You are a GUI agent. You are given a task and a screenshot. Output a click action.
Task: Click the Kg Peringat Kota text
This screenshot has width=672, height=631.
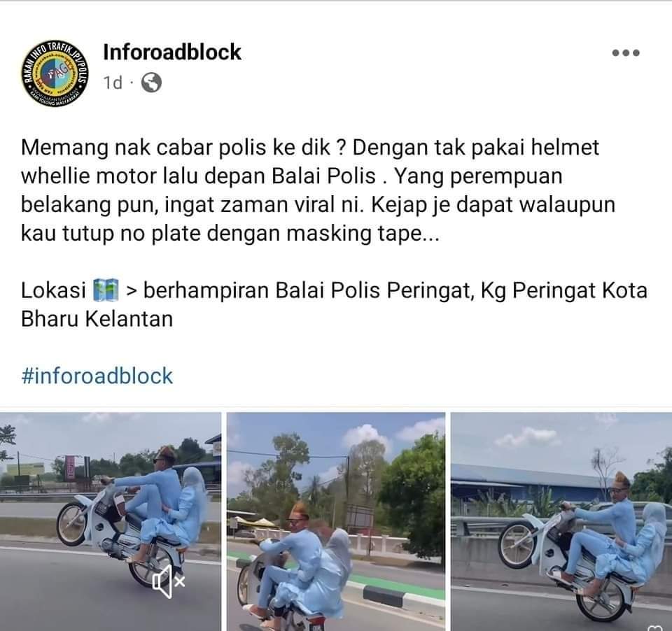click(564, 290)
